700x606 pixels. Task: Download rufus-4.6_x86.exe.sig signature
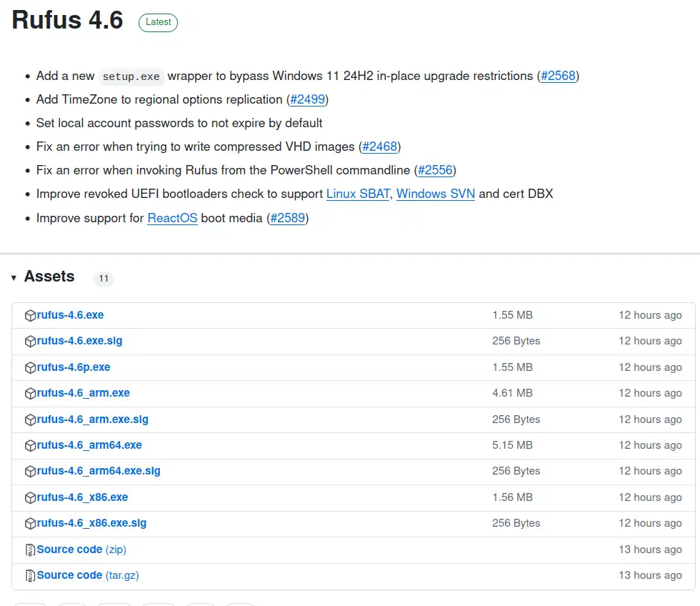click(91, 523)
